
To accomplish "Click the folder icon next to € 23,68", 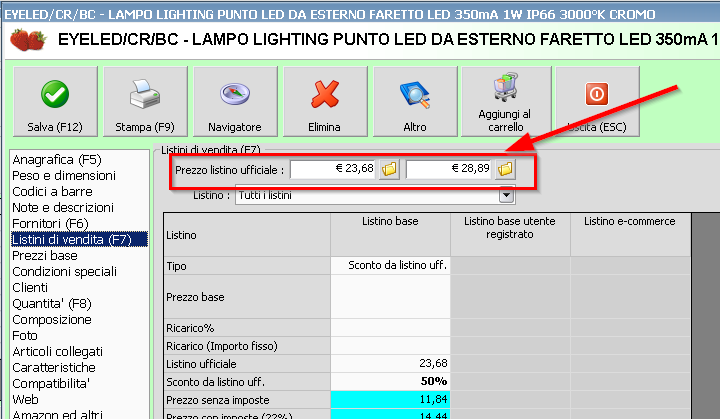I will coord(389,169).
